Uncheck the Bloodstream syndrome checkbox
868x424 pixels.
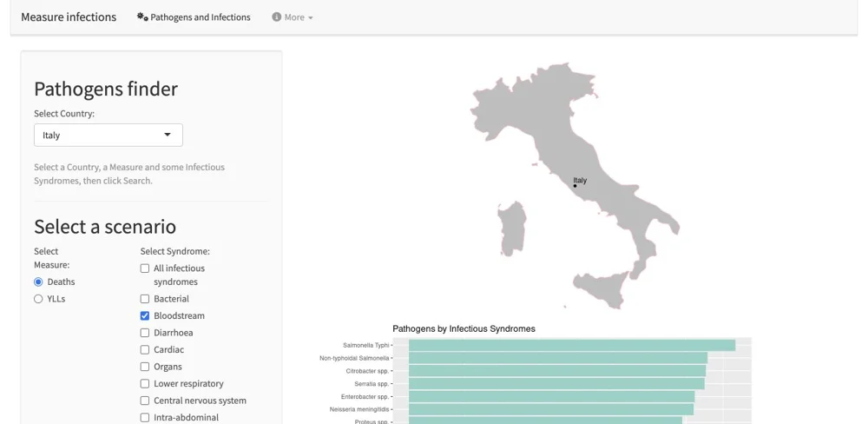coord(144,316)
